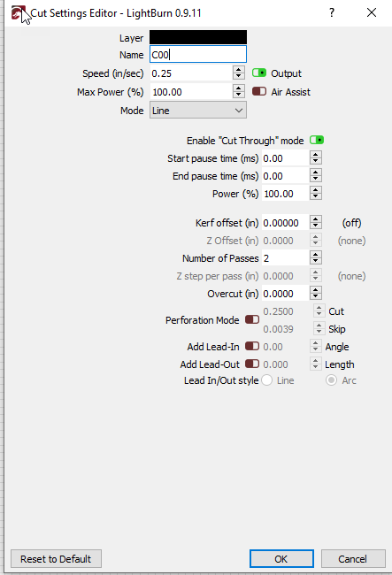Toggle the Output switch off

click(259, 73)
